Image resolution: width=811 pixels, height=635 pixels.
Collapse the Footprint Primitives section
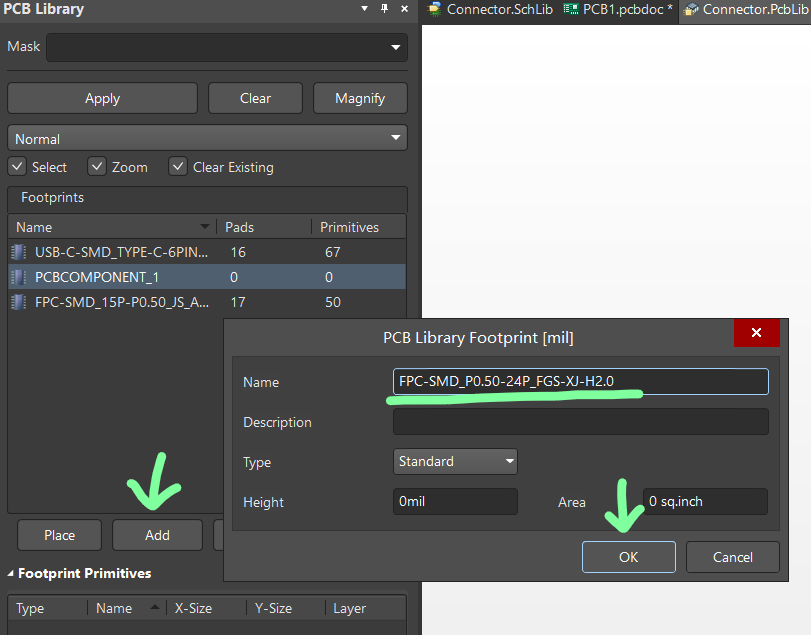click(x=12, y=574)
